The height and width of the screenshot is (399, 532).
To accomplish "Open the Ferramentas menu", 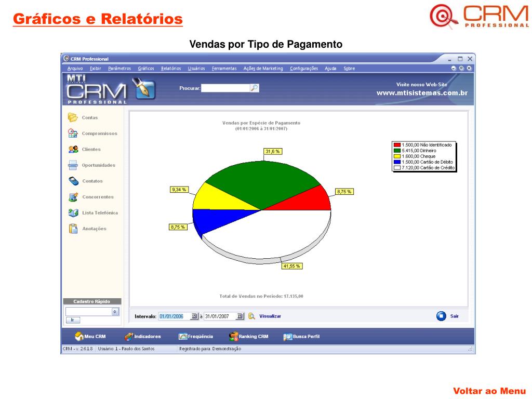I will (224, 68).
